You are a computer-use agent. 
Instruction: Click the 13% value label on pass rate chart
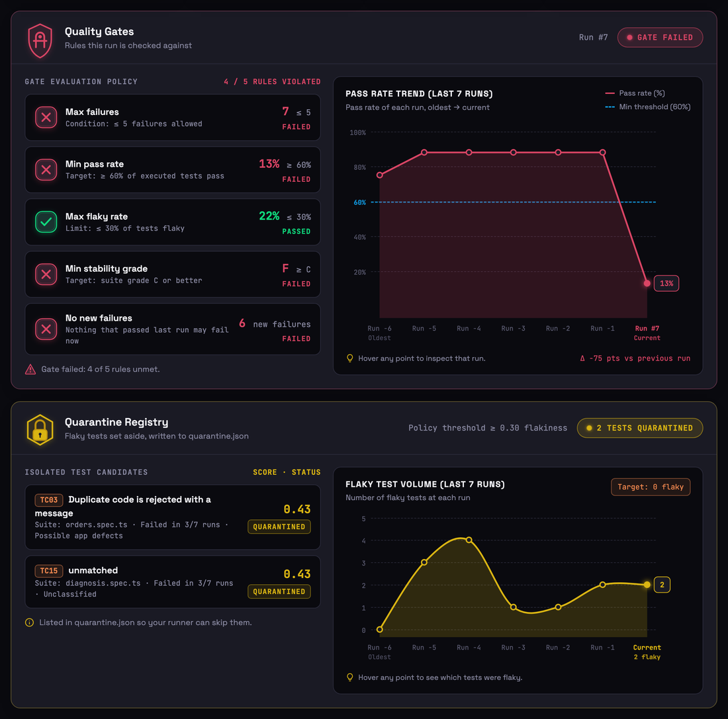pos(666,283)
